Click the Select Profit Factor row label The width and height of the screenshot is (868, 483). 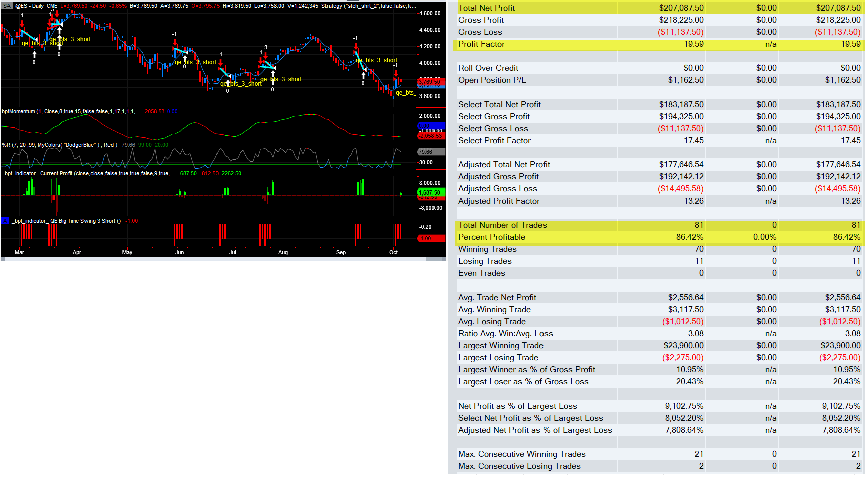(494, 140)
